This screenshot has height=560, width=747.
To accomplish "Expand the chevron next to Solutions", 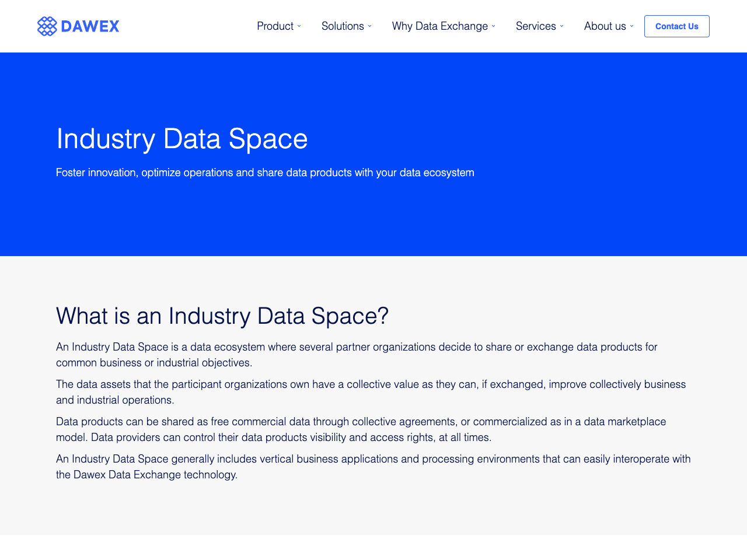I will [x=369, y=26].
